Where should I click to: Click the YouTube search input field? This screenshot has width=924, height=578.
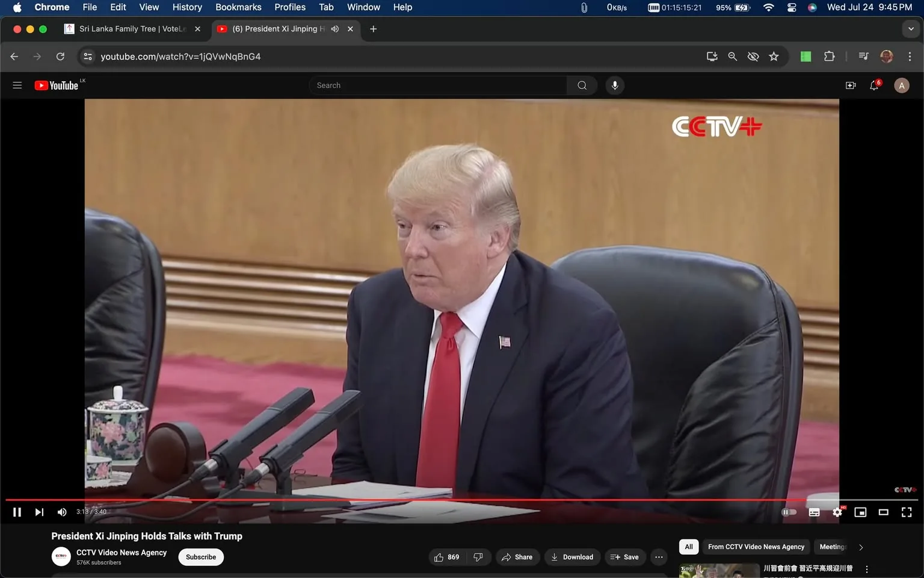pos(439,85)
